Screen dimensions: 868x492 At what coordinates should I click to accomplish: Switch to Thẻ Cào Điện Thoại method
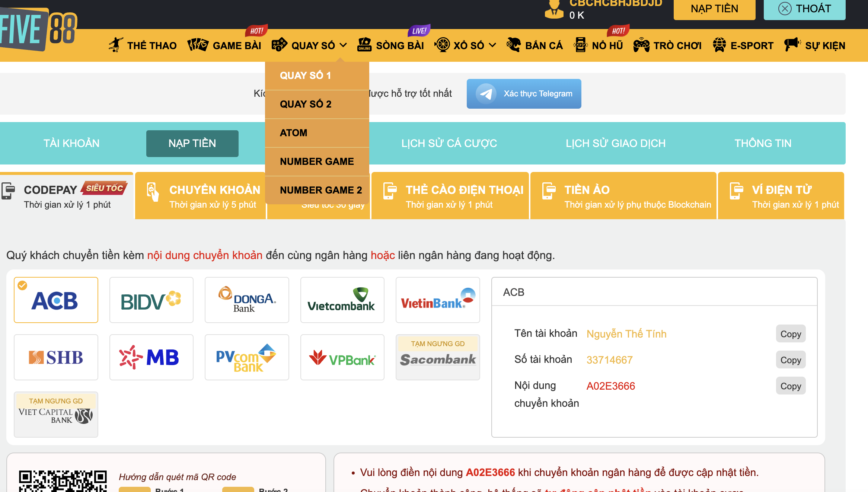tap(450, 196)
